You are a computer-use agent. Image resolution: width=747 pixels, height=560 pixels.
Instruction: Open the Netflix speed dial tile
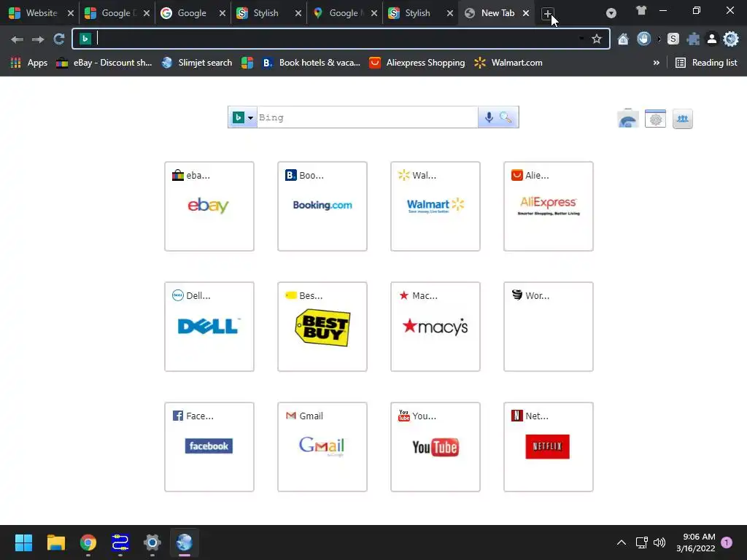coord(549,447)
